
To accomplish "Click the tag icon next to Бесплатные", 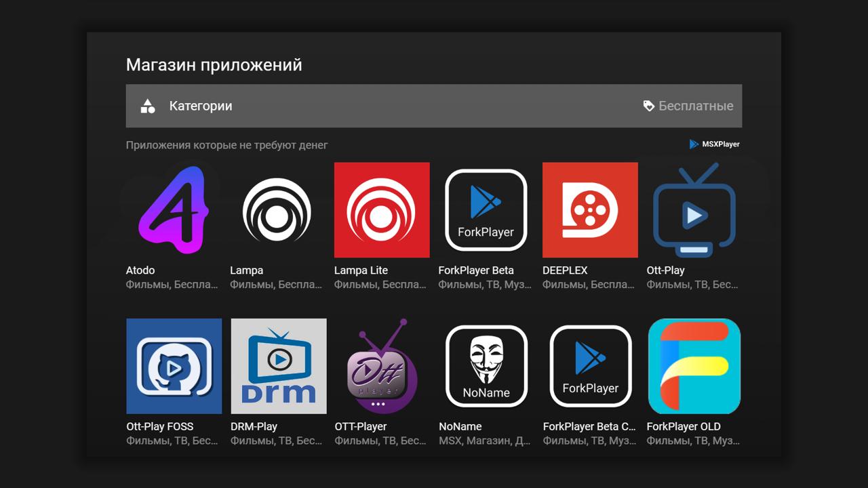I will click(647, 106).
